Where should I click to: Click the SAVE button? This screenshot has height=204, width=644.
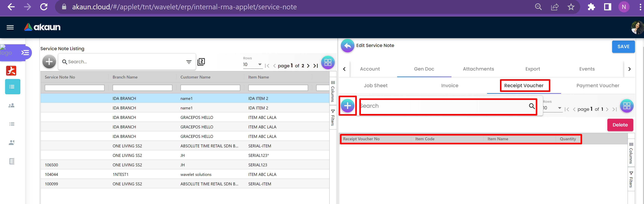click(623, 47)
